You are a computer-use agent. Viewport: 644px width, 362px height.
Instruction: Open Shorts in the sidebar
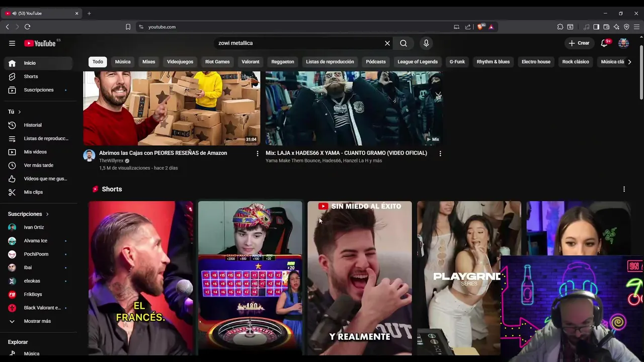[38, 76]
